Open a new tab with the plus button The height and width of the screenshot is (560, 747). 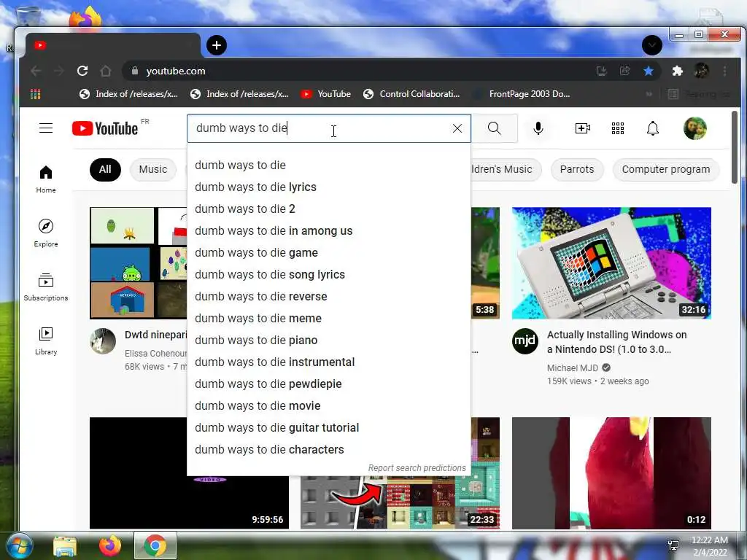(216, 45)
